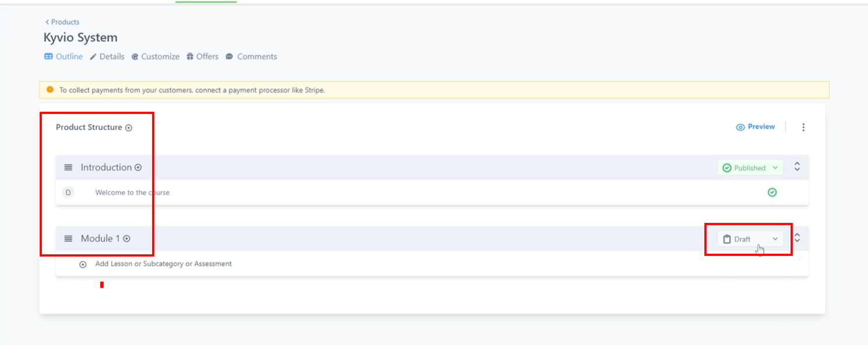Click the plus icon before Add Lesson

pyautogui.click(x=83, y=264)
